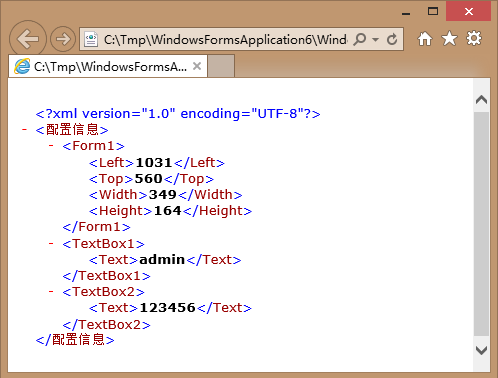Click the Left value 1031
The height and width of the screenshot is (378, 498).
[154, 163]
